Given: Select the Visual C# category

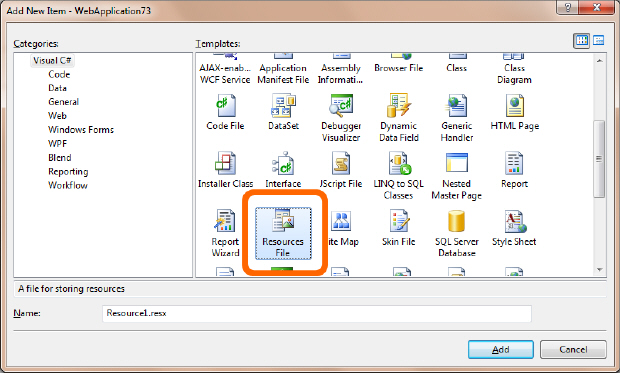Looking at the screenshot, I should click(x=52, y=61).
